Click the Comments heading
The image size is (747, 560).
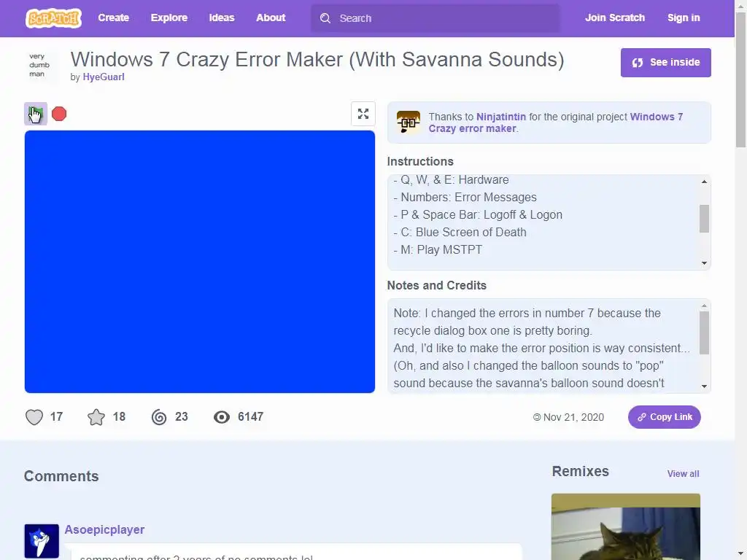click(61, 476)
